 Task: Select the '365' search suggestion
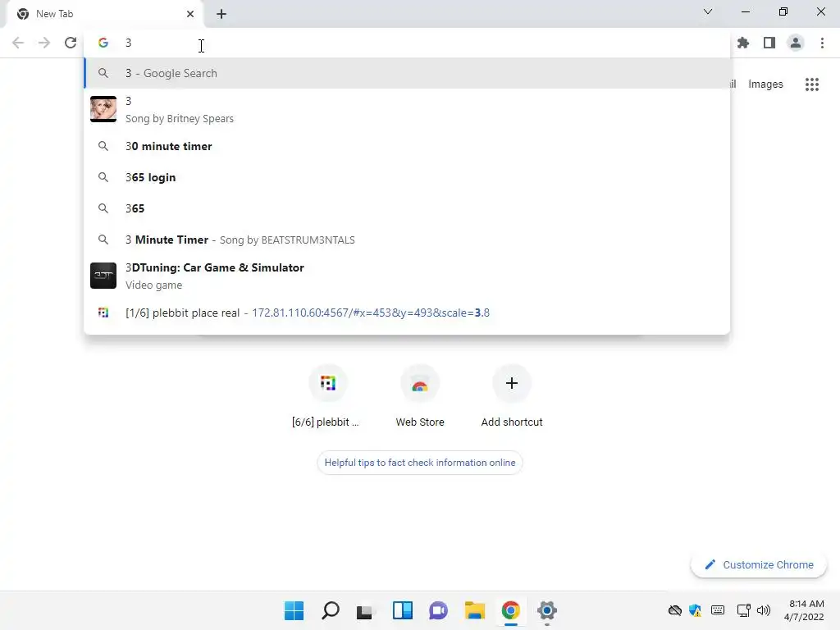point(407,208)
